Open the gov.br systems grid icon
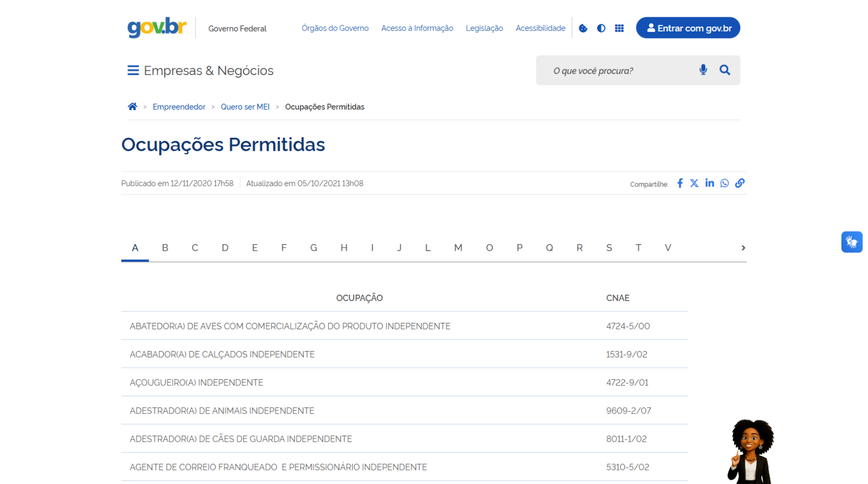The image size is (868, 484). 619,28
